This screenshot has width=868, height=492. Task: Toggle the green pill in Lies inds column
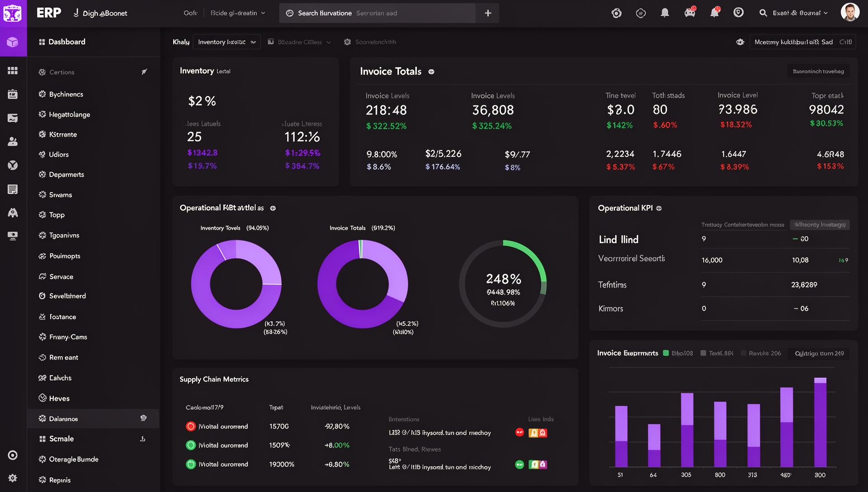pyautogui.click(x=519, y=464)
